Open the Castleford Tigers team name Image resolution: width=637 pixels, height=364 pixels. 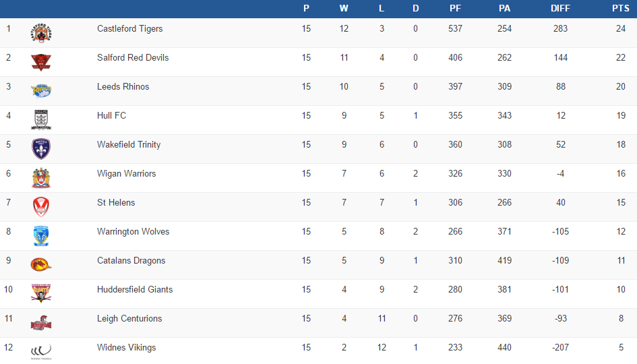point(130,29)
